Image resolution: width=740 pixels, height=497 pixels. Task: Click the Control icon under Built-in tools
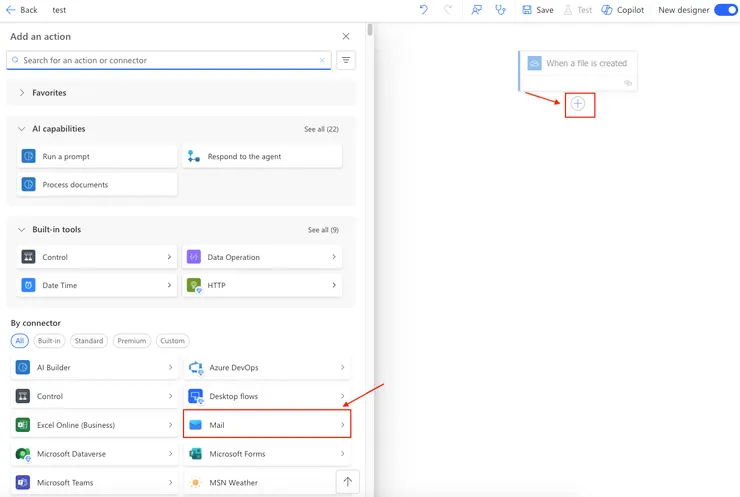[29, 257]
